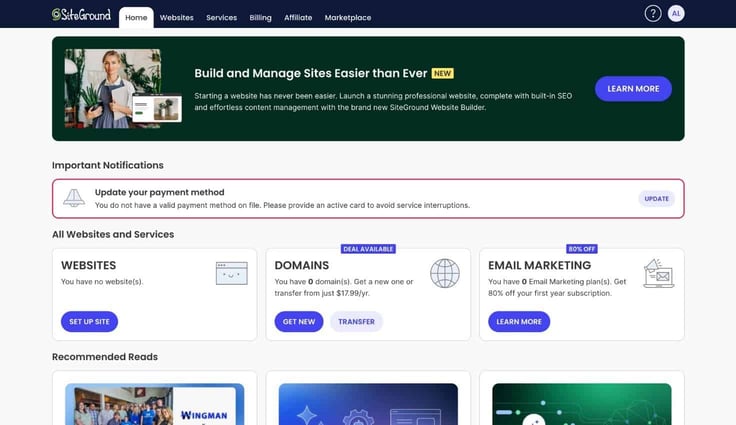Image resolution: width=736 pixels, height=425 pixels.
Task: Click GET NEW domain button
Action: click(x=299, y=322)
